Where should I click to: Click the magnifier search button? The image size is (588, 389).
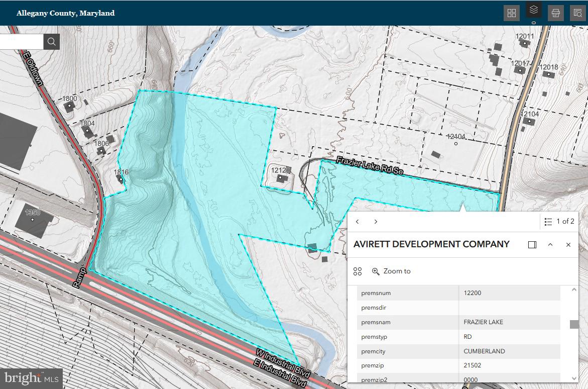pos(52,42)
